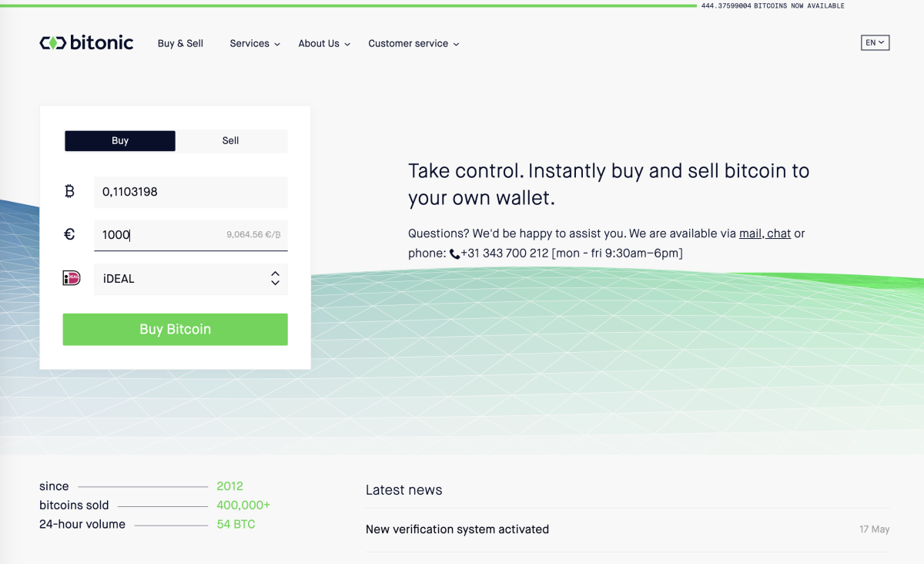
Task: Select the Buy tab
Action: 120,141
